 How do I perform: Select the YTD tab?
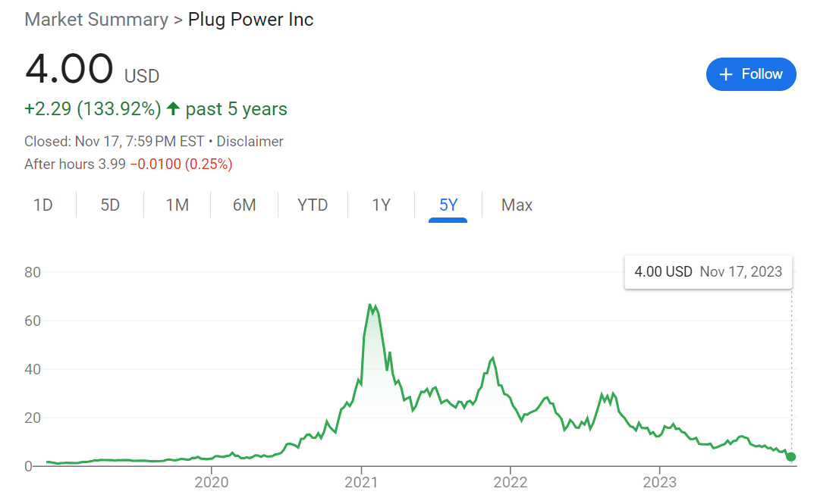(x=313, y=205)
